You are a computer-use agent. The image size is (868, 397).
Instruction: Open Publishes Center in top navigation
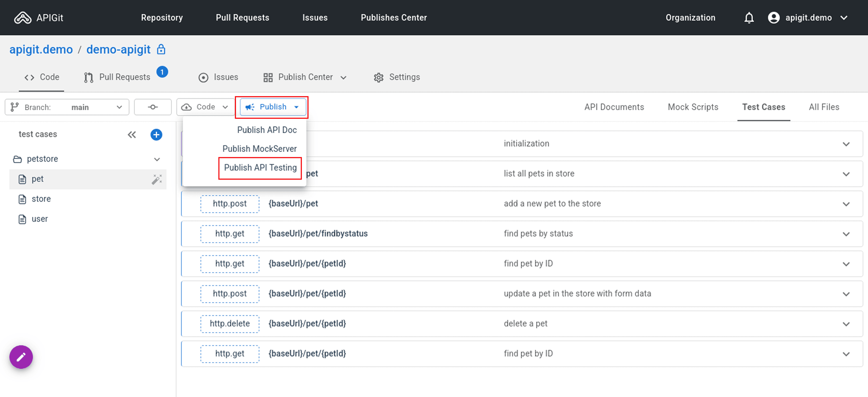pos(394,18)
